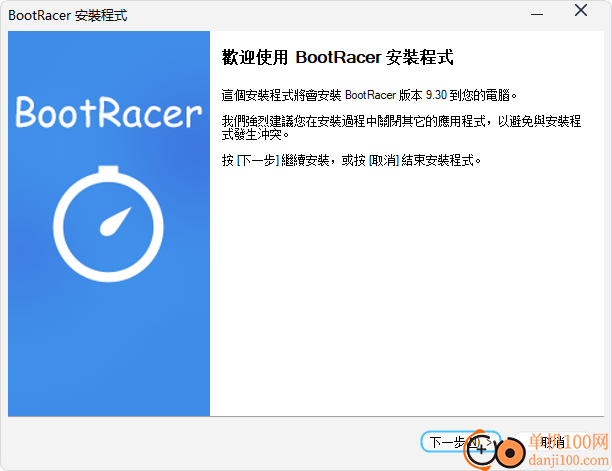
Task: Click the 下一步 (Next) button
Action: point(461,442)
